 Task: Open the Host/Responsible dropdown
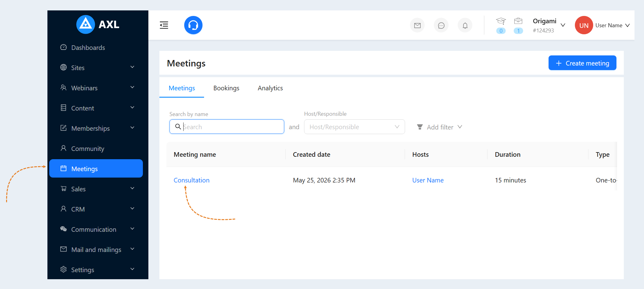(x=355, y=127)
